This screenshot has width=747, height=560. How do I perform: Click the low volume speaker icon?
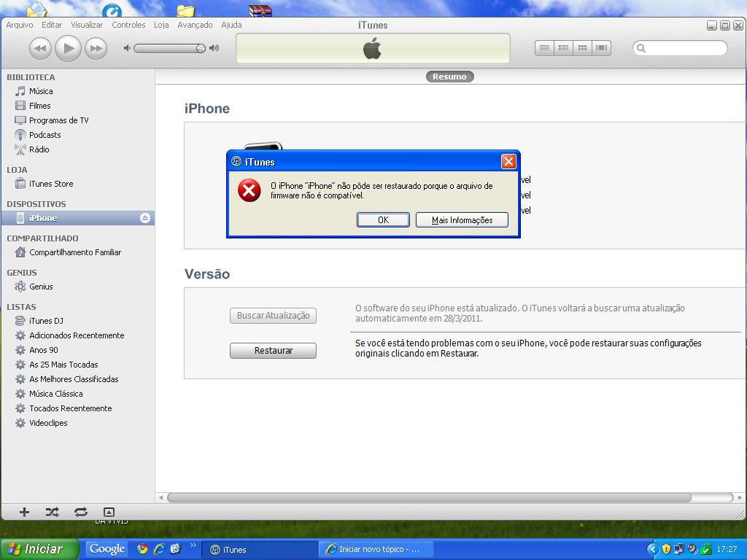coord(127,48)
